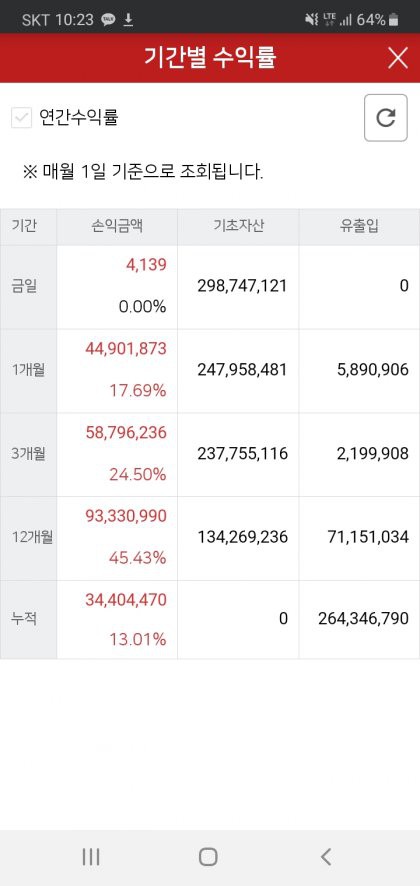Select the 손익금액 column header

tap(117, 227)
